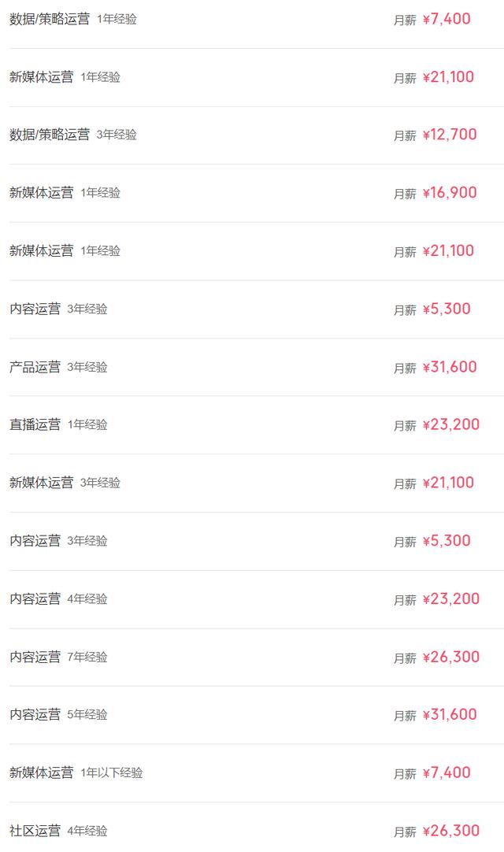504x852 pixels.
Task: Open the 新媒体运营 3年经验 job title
Action: pos(42,483)
